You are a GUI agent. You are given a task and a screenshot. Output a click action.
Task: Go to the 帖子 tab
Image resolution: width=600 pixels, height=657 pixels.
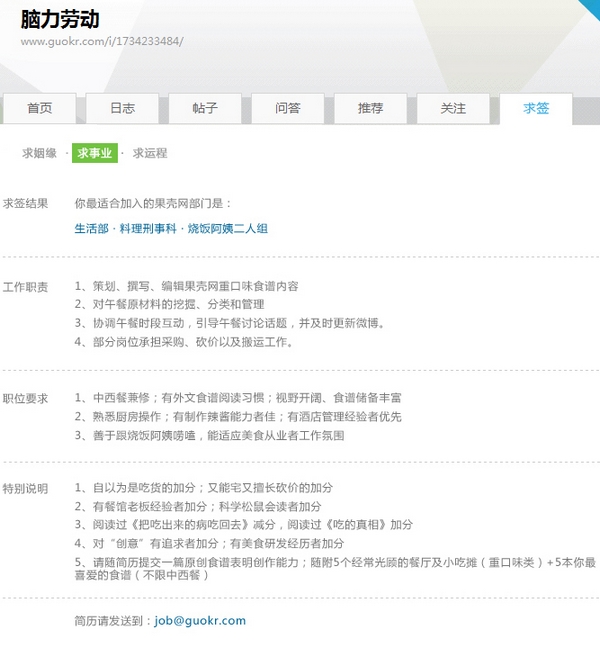click(x=205, y=108)
